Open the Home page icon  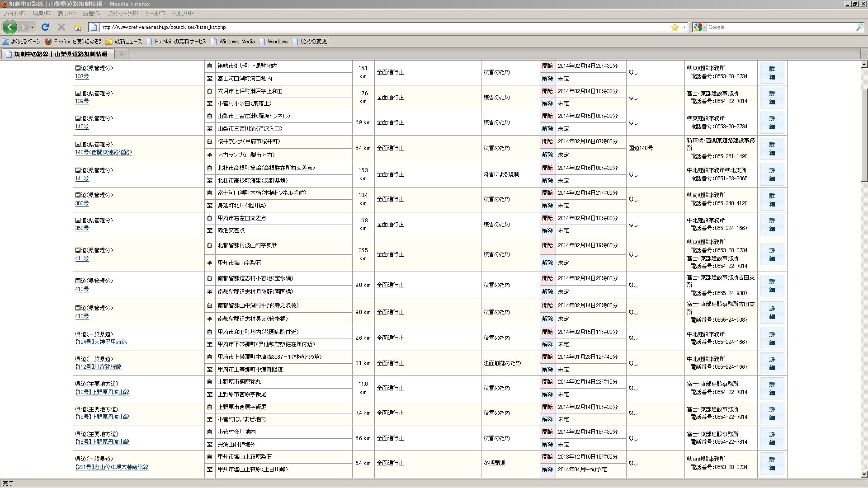[x=78, y=27]
